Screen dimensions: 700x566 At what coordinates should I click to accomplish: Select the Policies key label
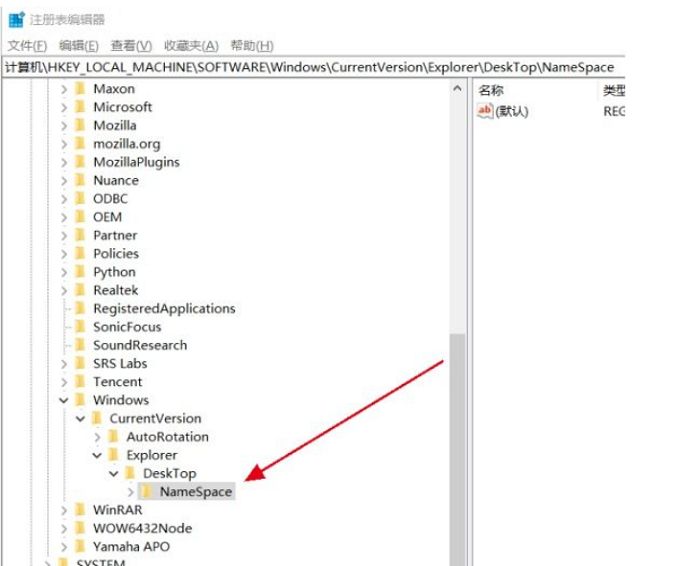[x=116, y=254]
